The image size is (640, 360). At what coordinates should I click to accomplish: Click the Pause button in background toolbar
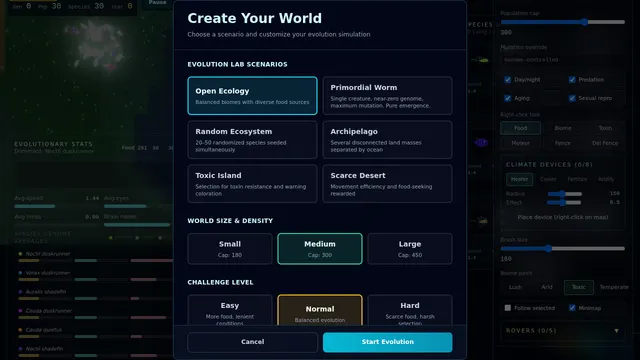(x=158, y=3)
